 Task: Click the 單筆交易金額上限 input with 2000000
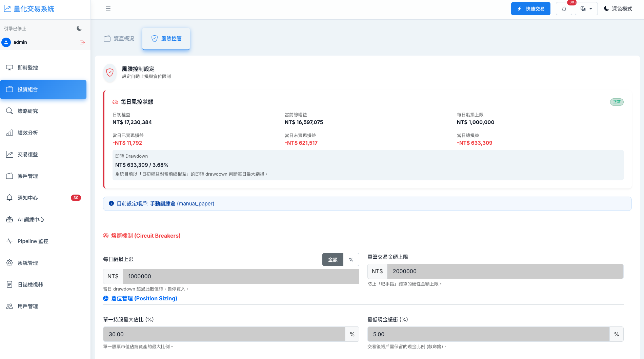click(x=505, y=272)
